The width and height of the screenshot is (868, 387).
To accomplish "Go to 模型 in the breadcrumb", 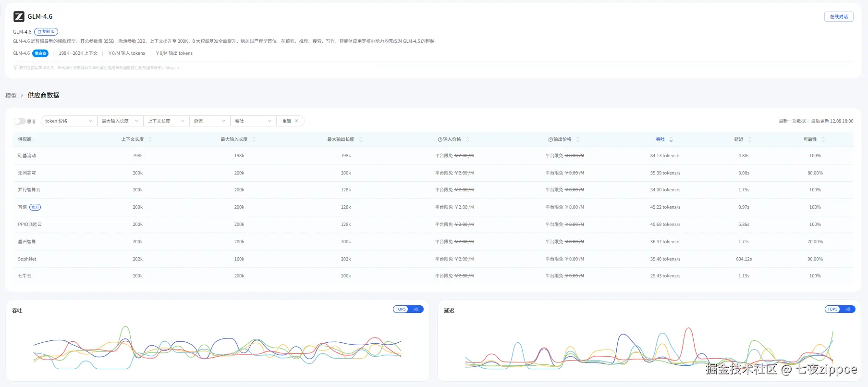I will pyautogui.click(x=11, y=96).
